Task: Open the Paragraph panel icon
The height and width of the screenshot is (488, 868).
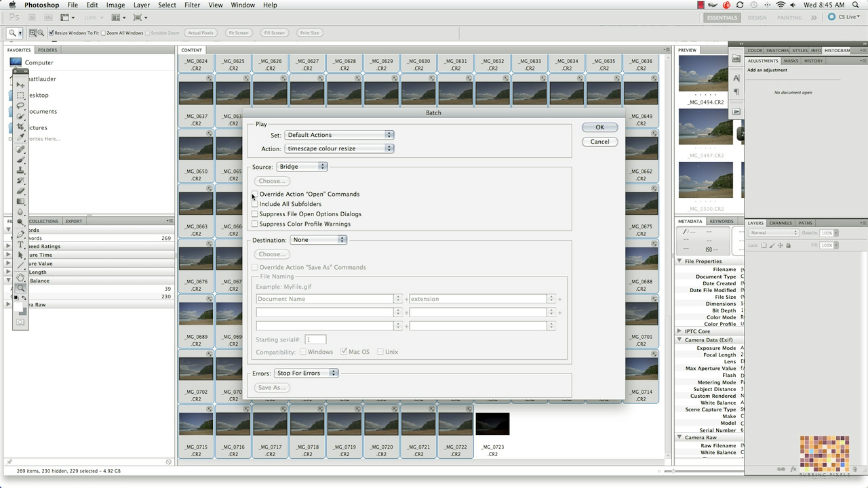Action: [x=736, y=92]
